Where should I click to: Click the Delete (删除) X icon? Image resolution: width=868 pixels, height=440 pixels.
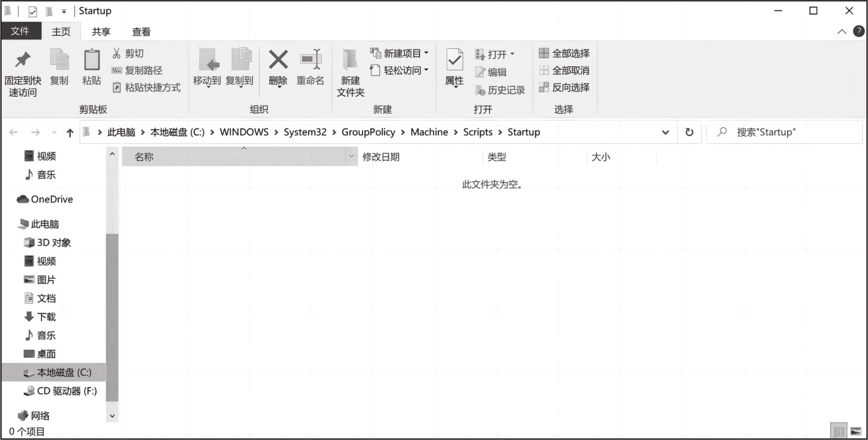tap(278, 59)
